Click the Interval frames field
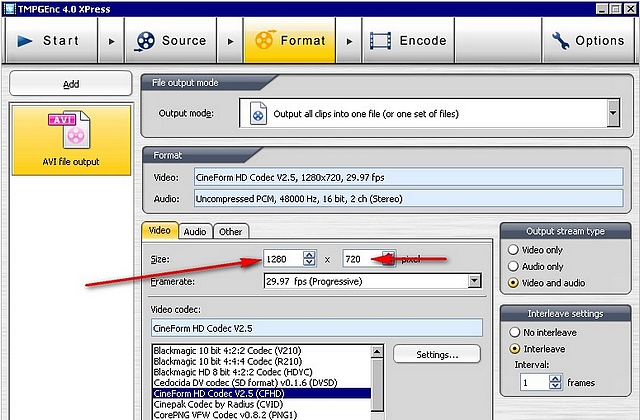 534,382
